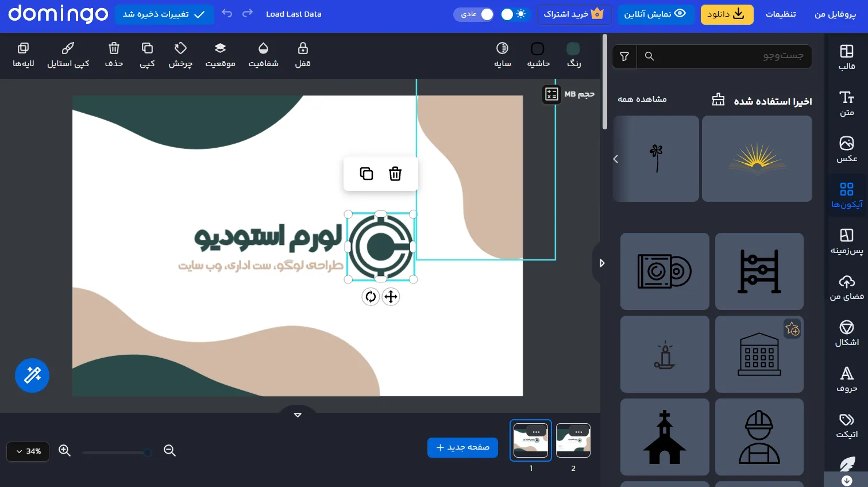Open the filter funnel icon

coord(624,56)
